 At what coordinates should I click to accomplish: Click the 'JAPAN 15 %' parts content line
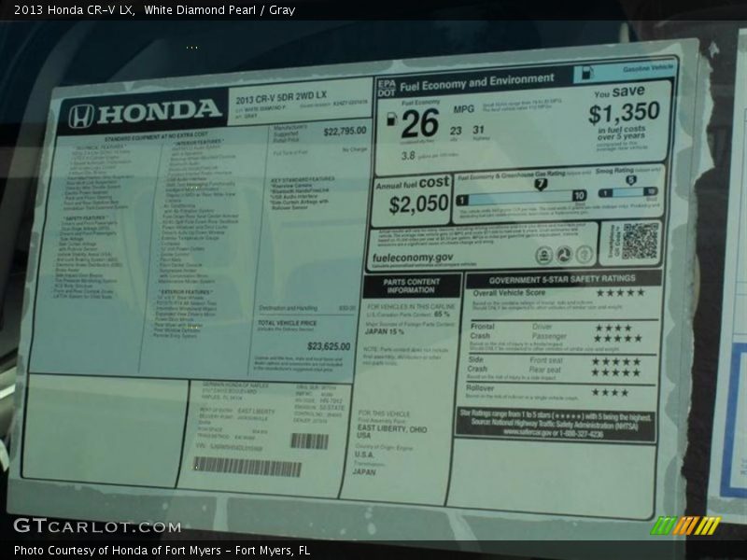click(x=384, y=331)
